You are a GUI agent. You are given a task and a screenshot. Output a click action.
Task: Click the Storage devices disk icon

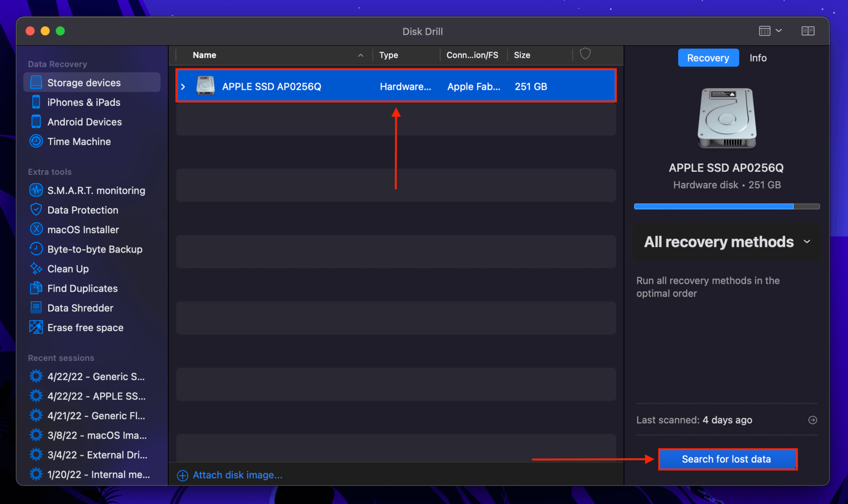click(36, 82)
